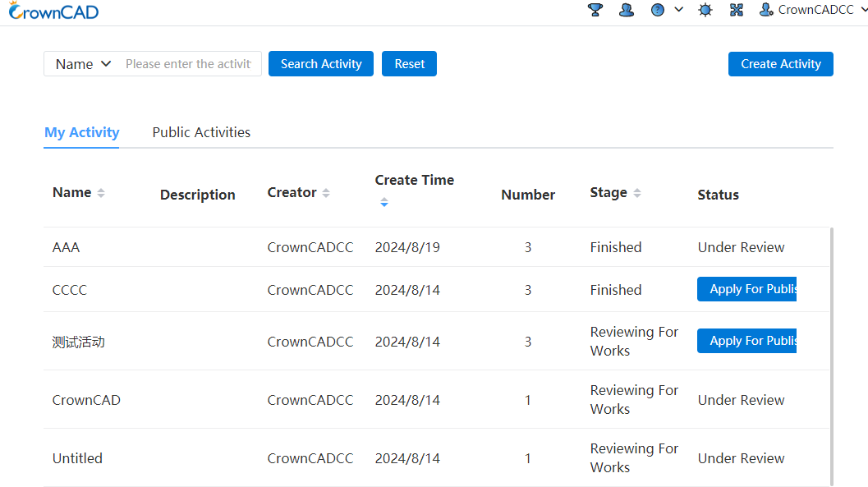Screen dimensions: 868x487
Task: Expand the help menu chevron
Action: click(x=678, y=9)
